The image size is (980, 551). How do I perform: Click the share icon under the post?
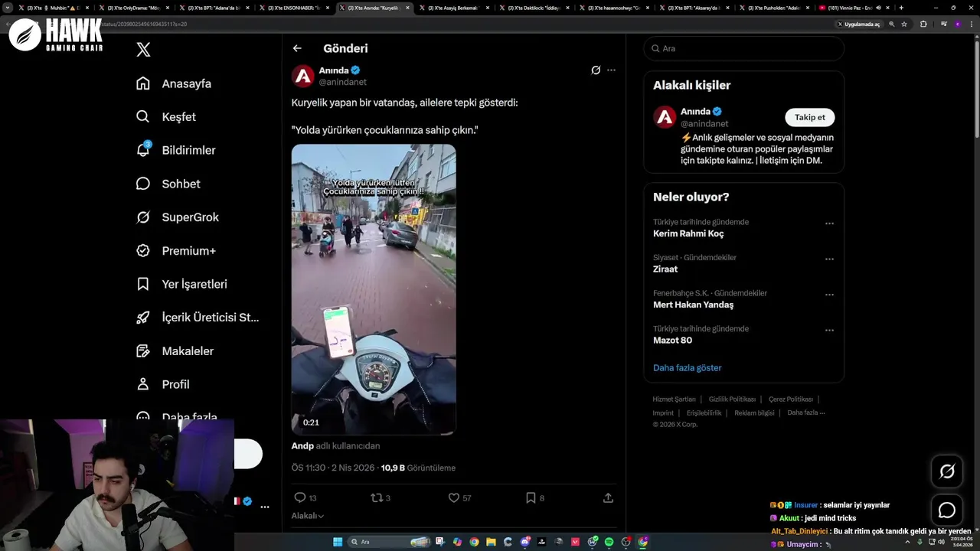(x=608, y=497)
